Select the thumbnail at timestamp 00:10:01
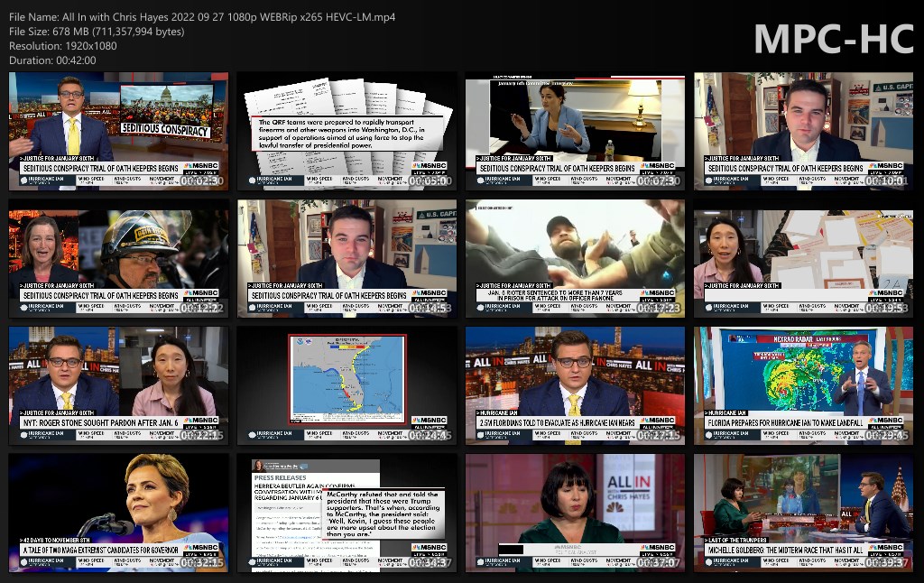This screenshot has width=924, height=583. click(x=804, y=132)
